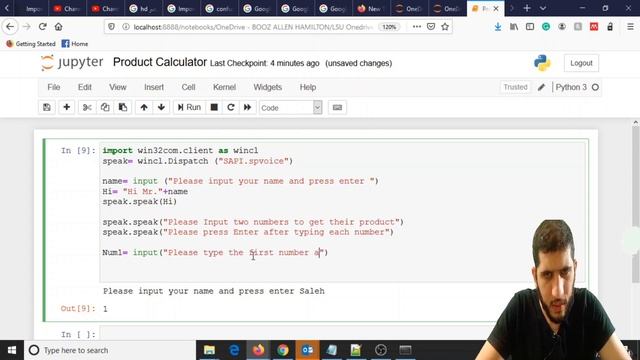List all tabs dropdown arrow

543,8
